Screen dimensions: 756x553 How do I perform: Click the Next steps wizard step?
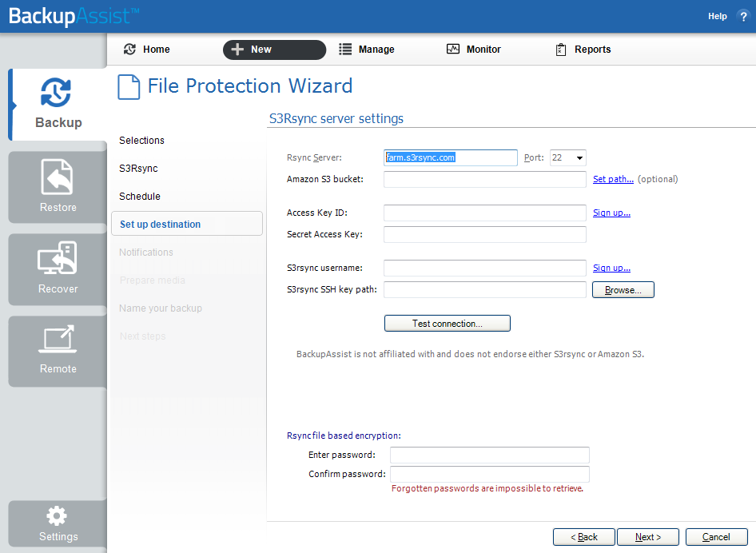143,336
